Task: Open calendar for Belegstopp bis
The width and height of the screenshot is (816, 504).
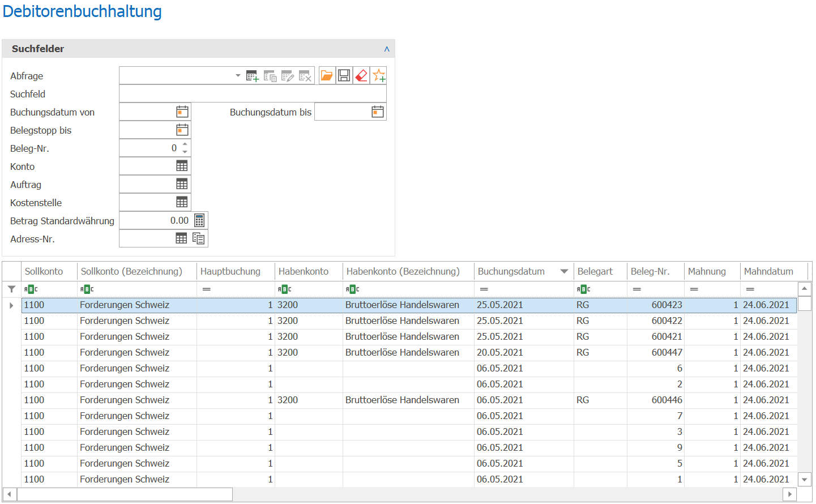Action: click(182, 130)
